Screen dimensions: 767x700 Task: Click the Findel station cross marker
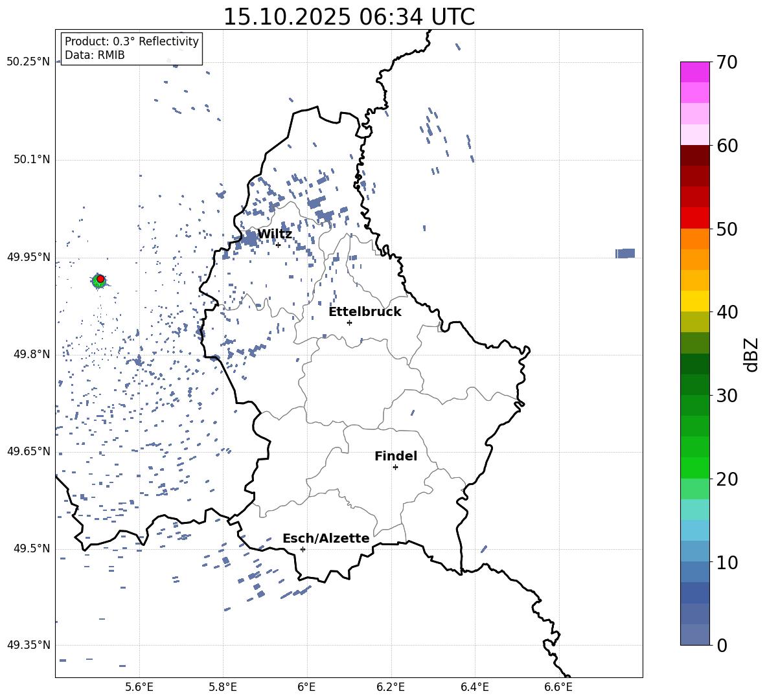point(395,468)
